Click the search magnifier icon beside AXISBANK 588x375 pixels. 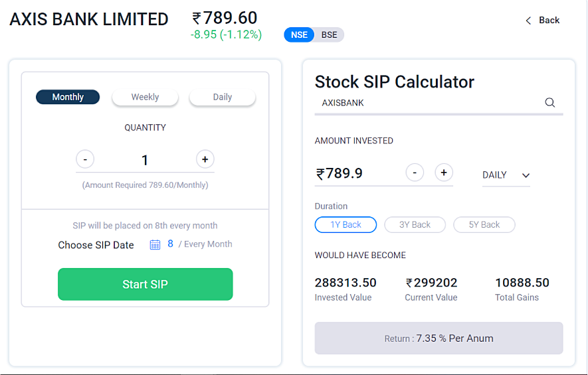click(x=549, y=102)
